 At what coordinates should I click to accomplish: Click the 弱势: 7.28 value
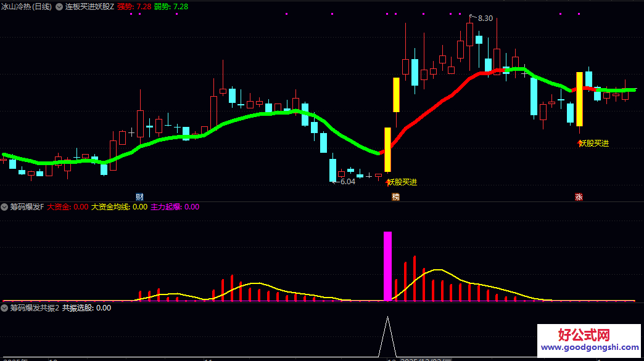pos(171,7)
